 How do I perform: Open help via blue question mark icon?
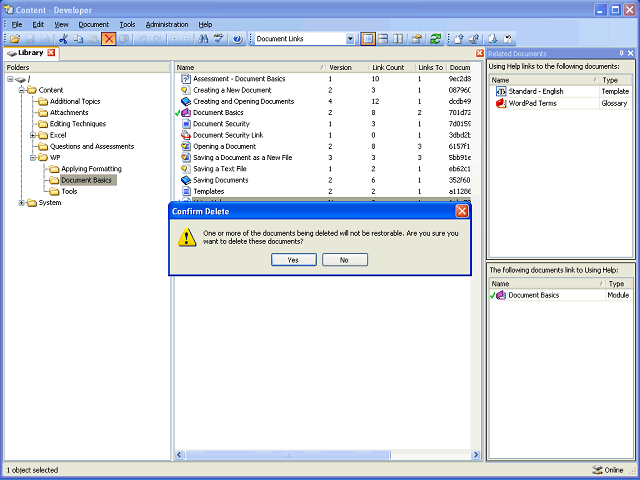coord(238,39)
